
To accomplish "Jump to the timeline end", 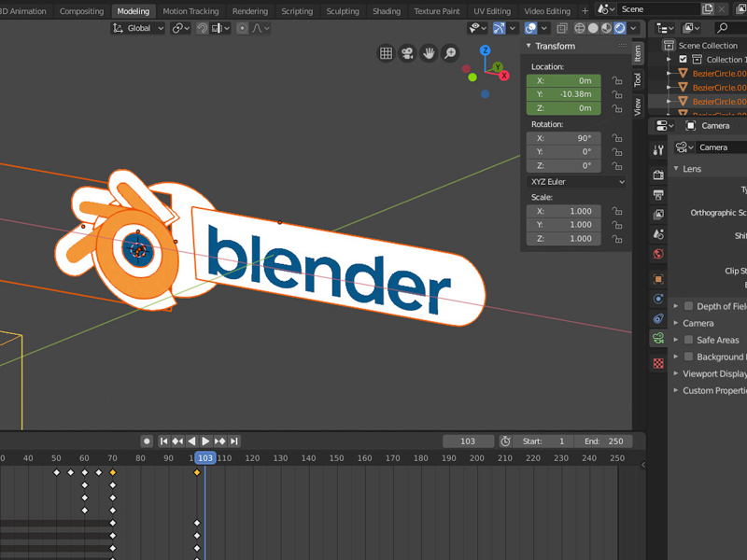I will point(234,441).
